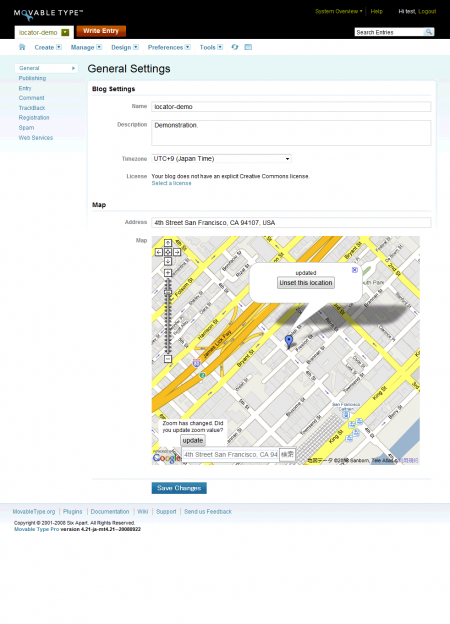This screenshot has width=450, height=624.
Task: Click the map search submit button
Action: (287, 454)
